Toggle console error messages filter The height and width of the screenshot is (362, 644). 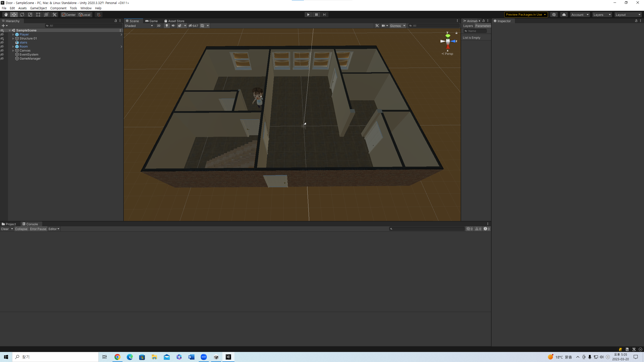[487, 229]
